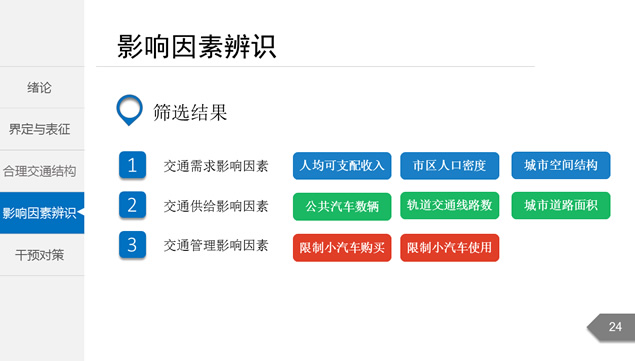Click the green 公共汽车数辆 button
Image resolution: width=635 pixels, height=361 pixels.
[x=342, y=207]
